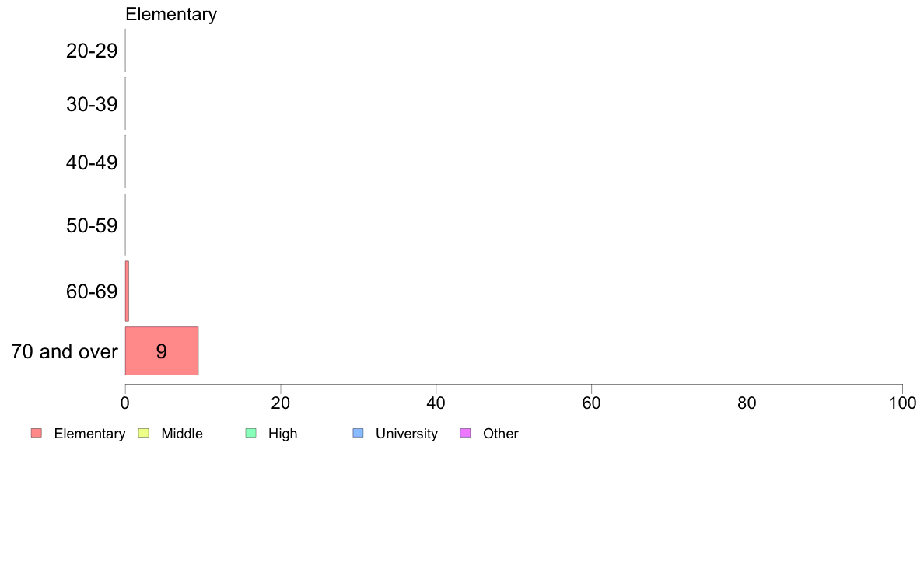Click the Middle legend text
Viewport: 924px width, 572px height.
click(x=182, y=434)
